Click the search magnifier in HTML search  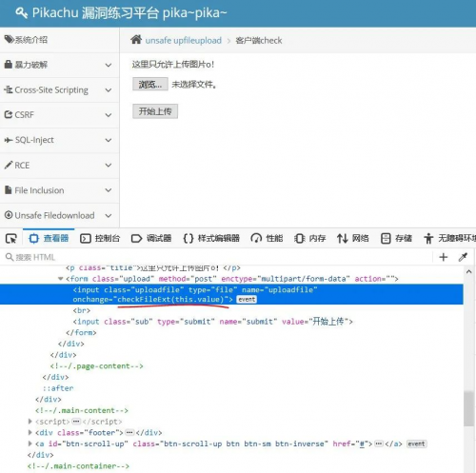point(10,257)
